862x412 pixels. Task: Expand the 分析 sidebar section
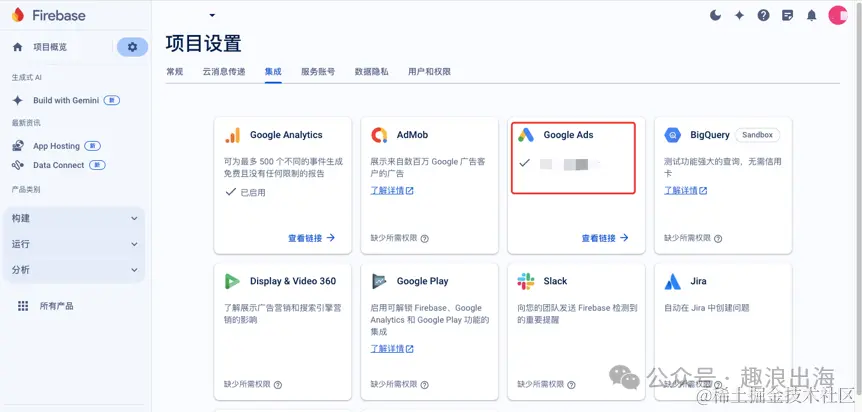pyautogui.click(x=74, y=270)
